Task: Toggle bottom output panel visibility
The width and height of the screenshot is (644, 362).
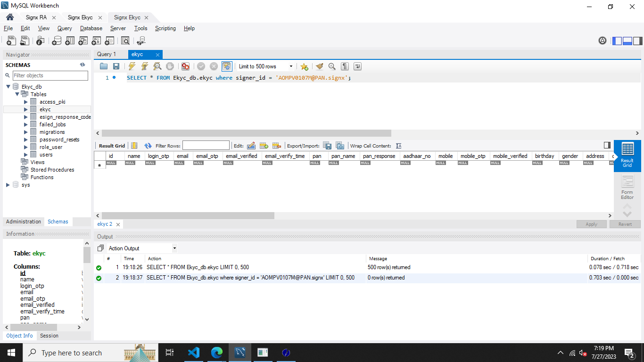Action: click(627, 41)
